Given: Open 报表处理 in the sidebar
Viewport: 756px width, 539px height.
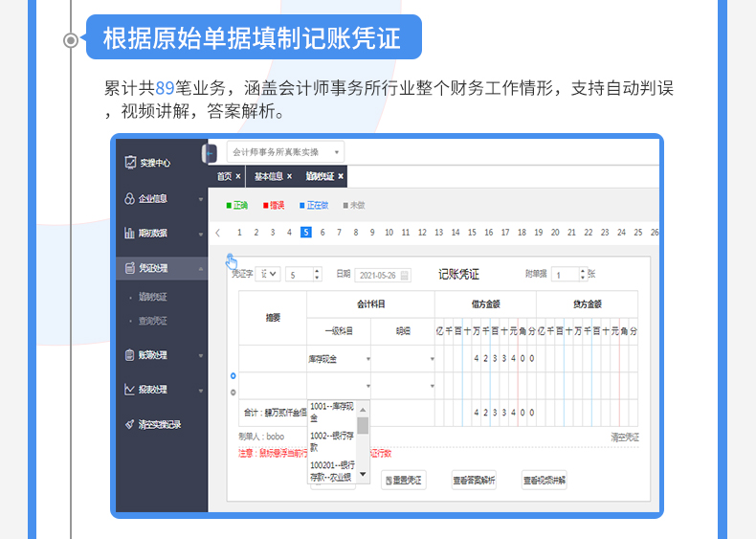Looking at the screenshot, I should [x=153, y=390].
